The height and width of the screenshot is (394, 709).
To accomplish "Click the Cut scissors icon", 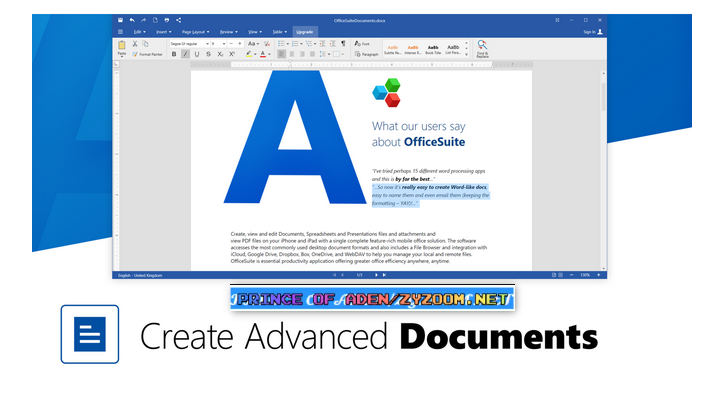I will pos(135,44).
